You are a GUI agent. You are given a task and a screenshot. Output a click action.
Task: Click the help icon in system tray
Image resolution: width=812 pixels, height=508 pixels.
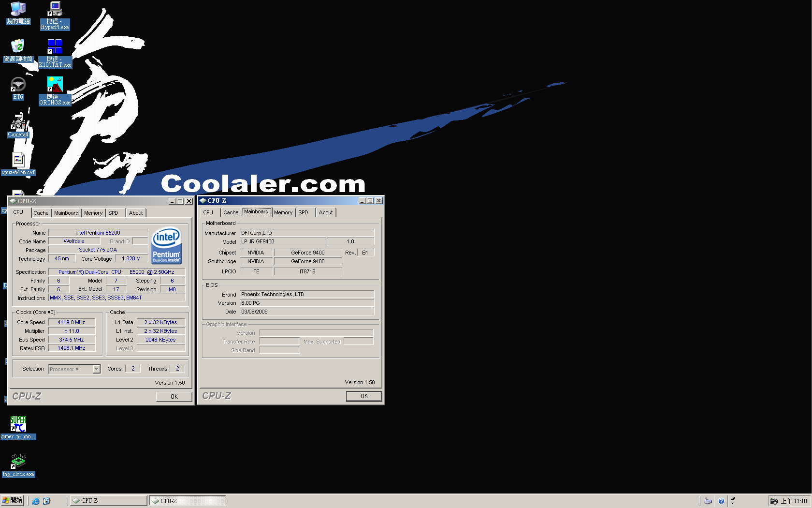(x=721, y=501)
